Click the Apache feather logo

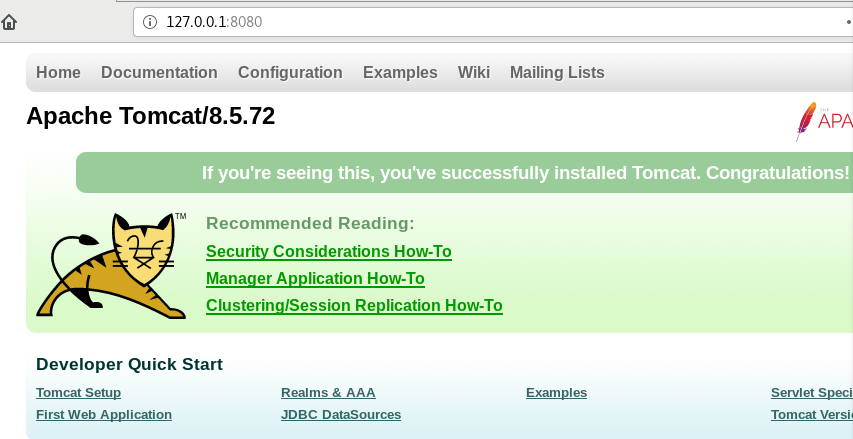[x=824, y=122]
